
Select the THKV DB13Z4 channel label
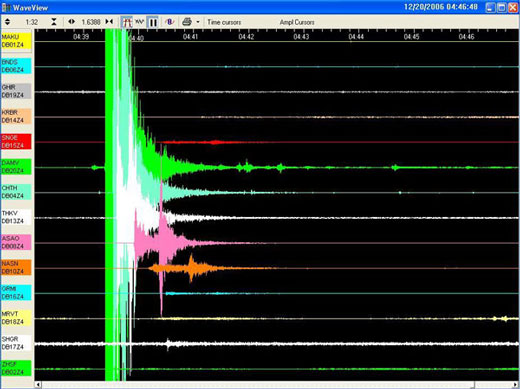coord(16,217)
